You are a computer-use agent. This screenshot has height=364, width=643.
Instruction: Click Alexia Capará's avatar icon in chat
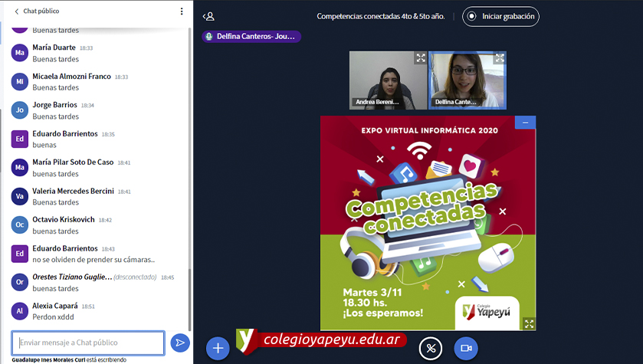click(20, 311)
